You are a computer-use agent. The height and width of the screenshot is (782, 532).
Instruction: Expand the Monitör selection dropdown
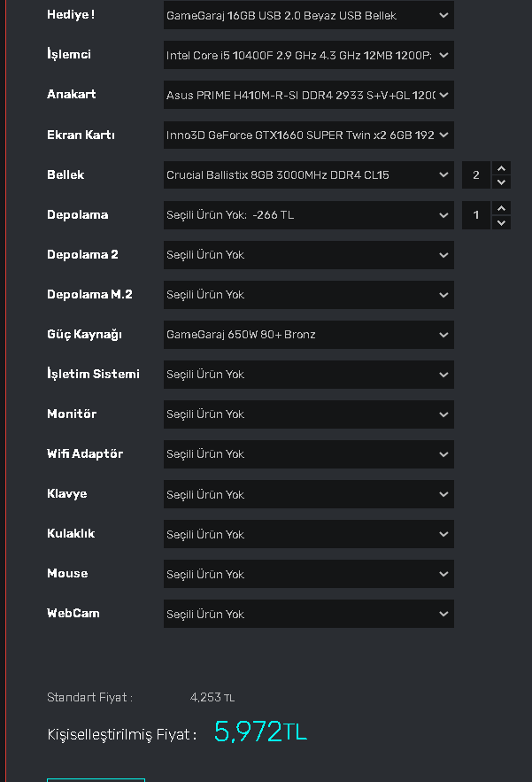pos(308,414)
